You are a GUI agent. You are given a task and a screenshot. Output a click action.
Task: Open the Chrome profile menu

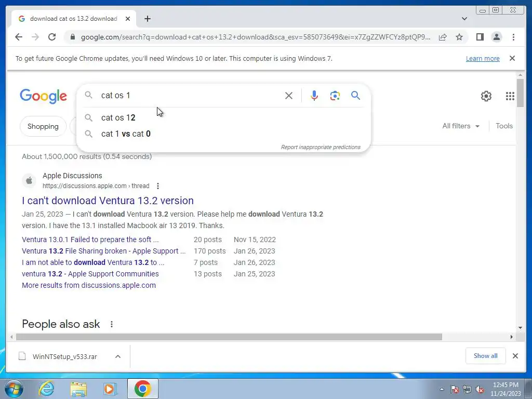[496, 37]
